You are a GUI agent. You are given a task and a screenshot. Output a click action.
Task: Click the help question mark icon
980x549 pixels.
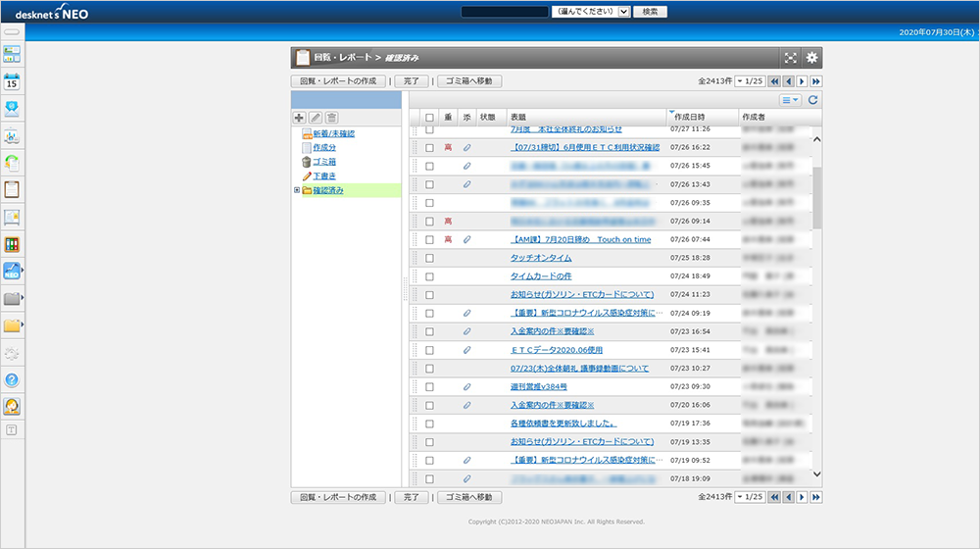13,379
